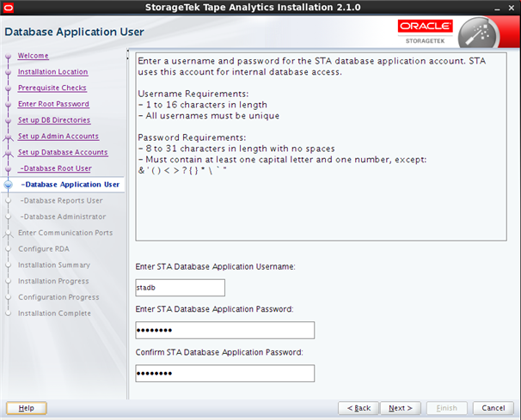Click the installer wizard wand graphic

pos(479,34)
